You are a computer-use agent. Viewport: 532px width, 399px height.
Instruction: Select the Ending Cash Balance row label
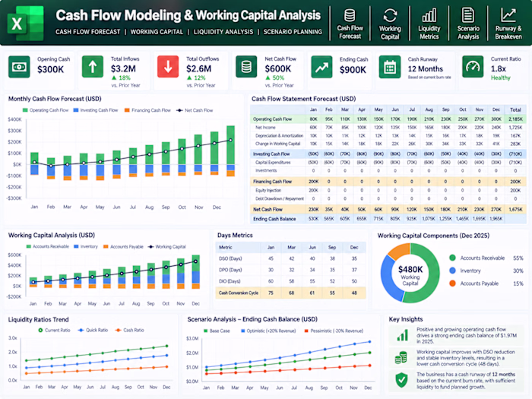(274, 219)
